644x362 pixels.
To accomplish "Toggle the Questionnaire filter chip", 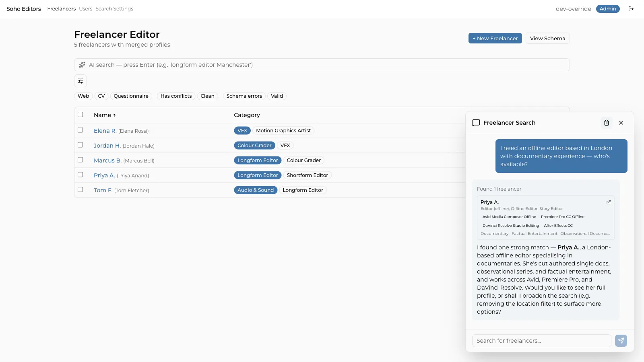I will 131,96.
